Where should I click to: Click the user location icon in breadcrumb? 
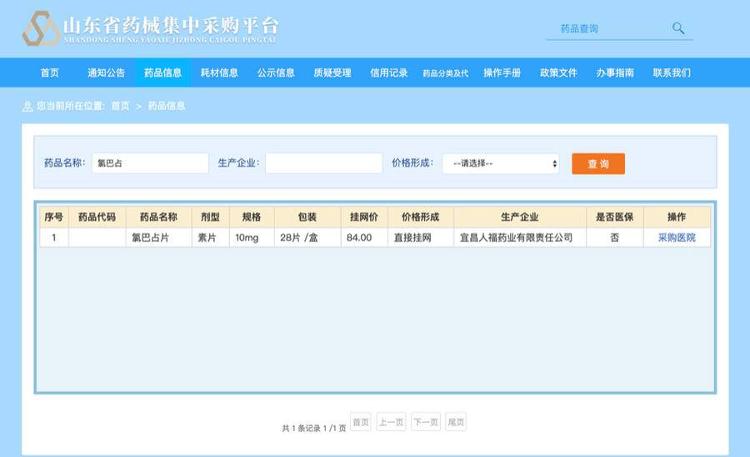[27, 106]
